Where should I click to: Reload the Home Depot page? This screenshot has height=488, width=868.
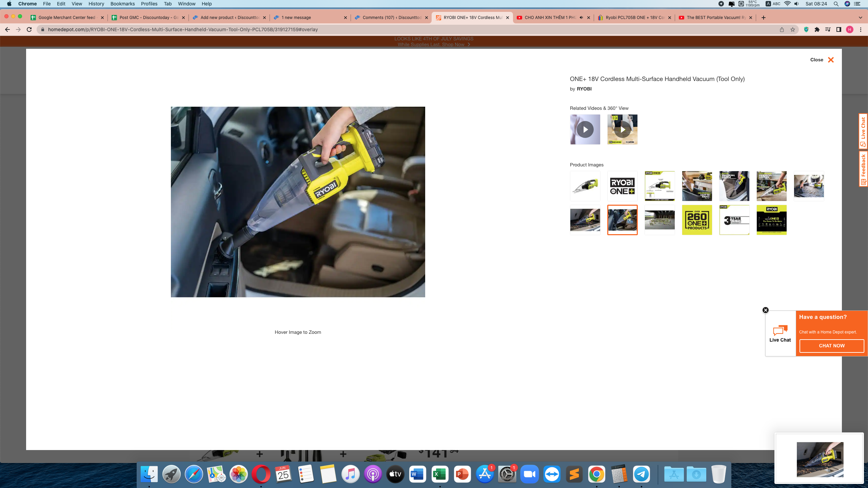click(x=29, y=29)
